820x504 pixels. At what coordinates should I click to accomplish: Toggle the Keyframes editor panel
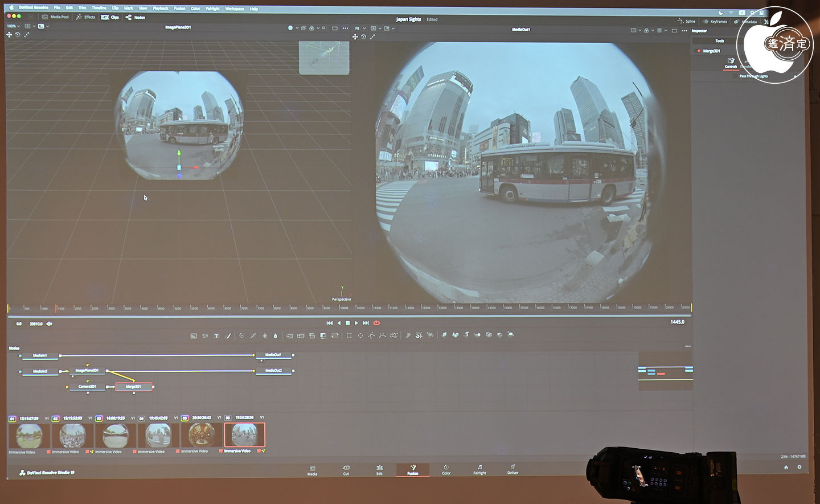pos(715,22)
